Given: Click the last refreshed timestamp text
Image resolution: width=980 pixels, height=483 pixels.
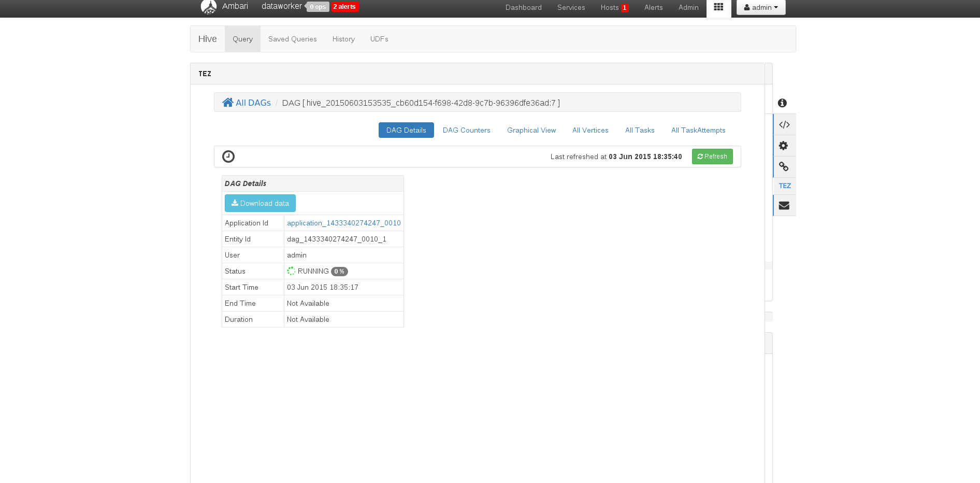Looking at the screenshot, I should (645, 157).
